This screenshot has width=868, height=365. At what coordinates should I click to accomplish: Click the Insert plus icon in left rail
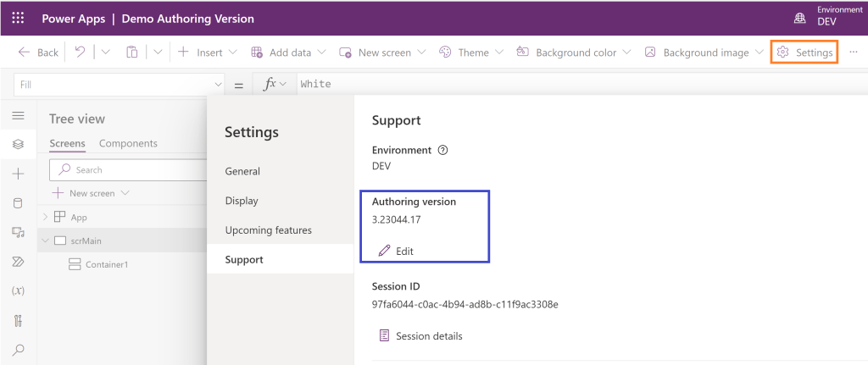18,174
